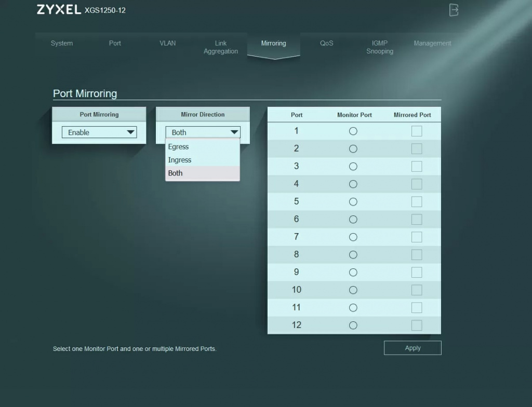Go to the Link Aggregation tab

click(x=221, y=47)
